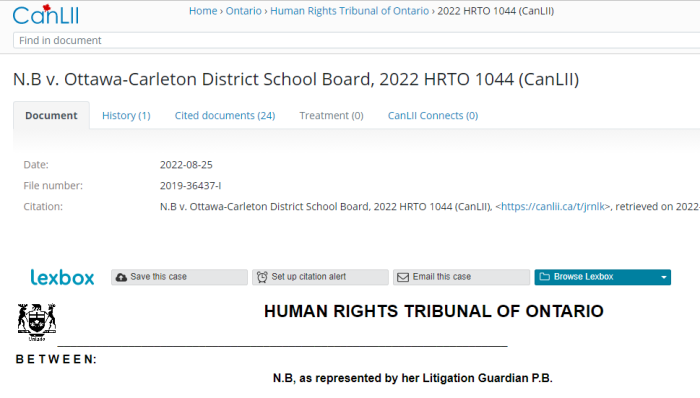Click the Save this case button
Viewport: 700px width, 398px height.
(x=179, y=277)
